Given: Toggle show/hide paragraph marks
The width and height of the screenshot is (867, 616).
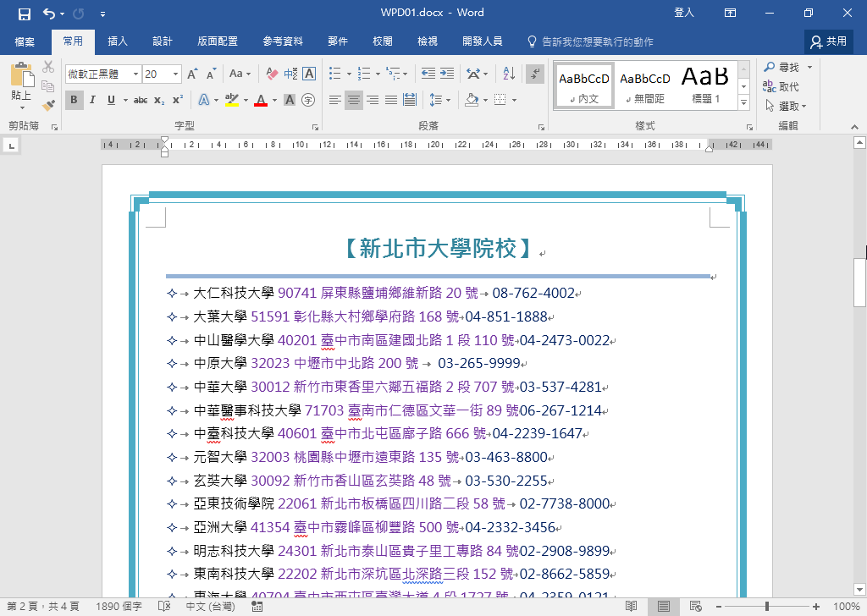Looking at the screenshot, I should coord(535,74).
